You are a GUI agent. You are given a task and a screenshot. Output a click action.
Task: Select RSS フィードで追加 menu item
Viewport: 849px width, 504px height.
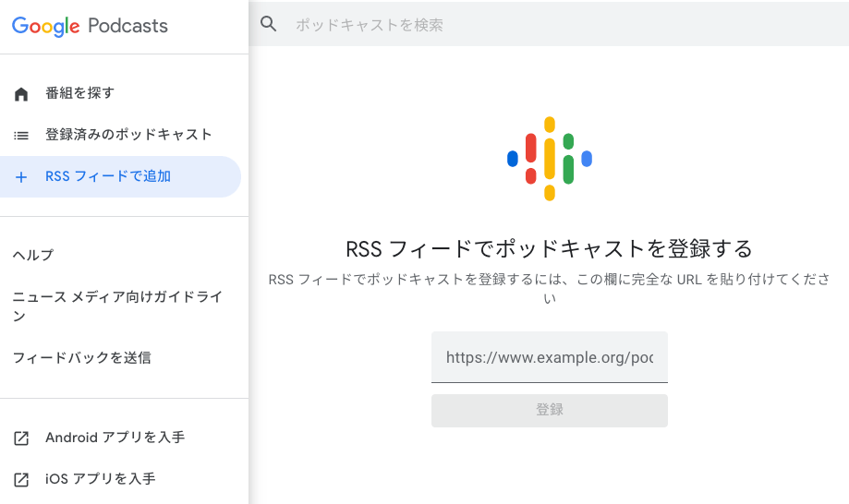[120, 177]
